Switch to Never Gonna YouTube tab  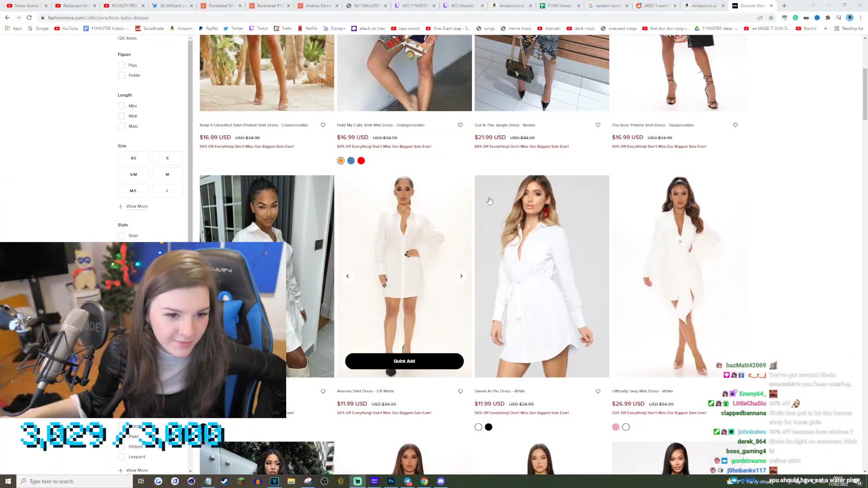pyautogui.click(x=26, y=6)
